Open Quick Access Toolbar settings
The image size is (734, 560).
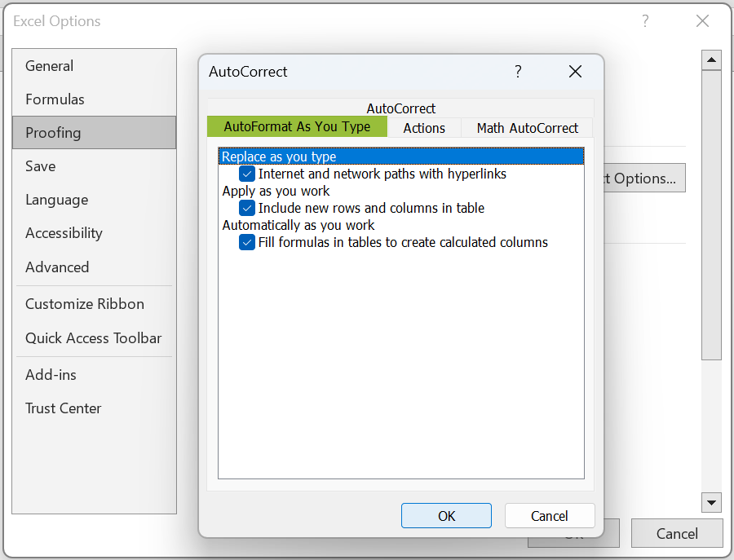[x=94, y=337]
